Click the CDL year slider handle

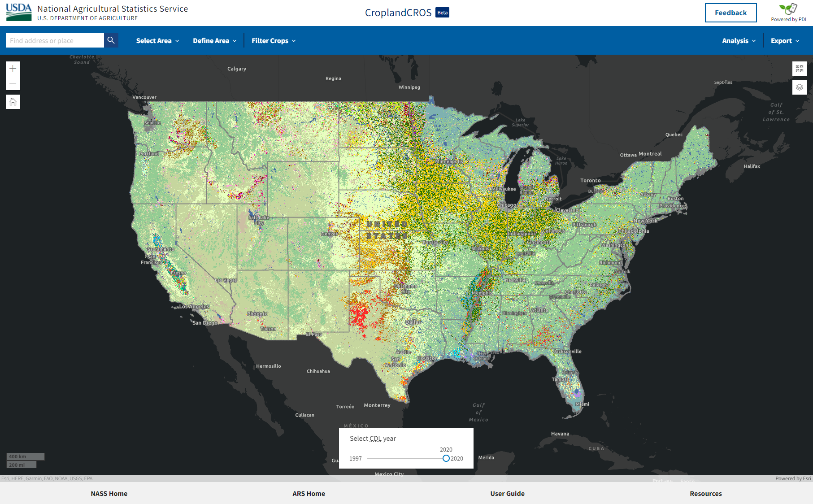pos(446,458)
